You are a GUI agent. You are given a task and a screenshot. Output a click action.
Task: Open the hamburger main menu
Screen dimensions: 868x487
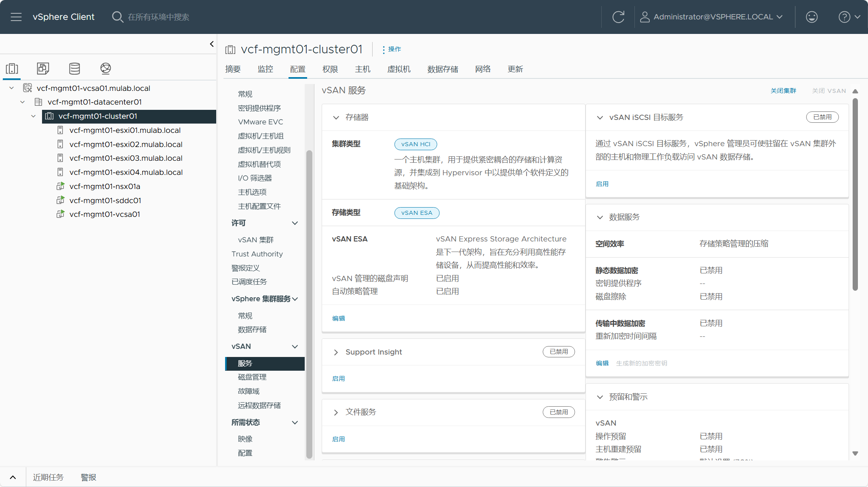point(16,17)
